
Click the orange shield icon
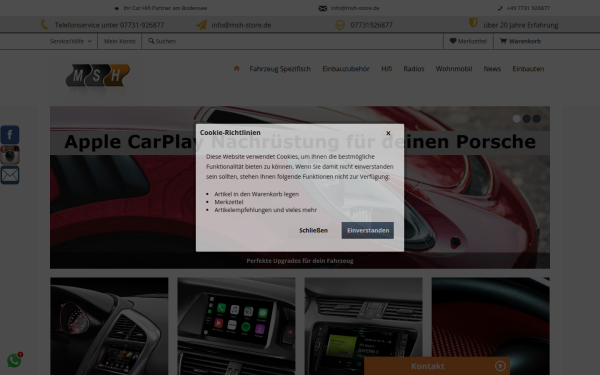(473, 23)
